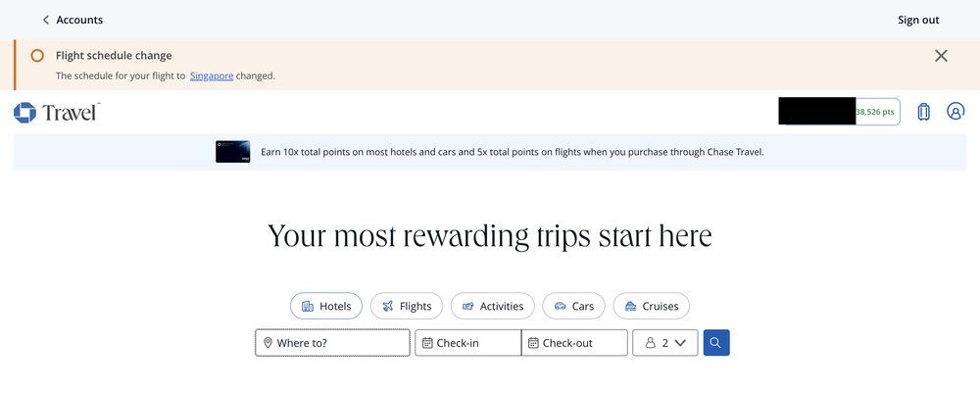This screenshot has height=394, width=980.
Task: Open the Check-out date picker
Action: 574,343
